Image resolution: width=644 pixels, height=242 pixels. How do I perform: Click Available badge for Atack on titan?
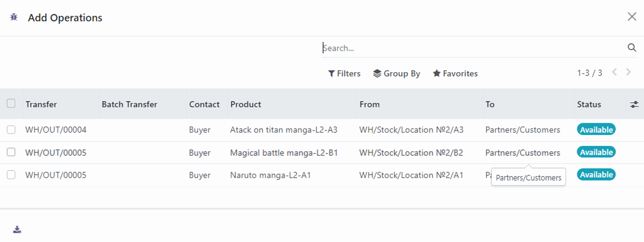596,130
